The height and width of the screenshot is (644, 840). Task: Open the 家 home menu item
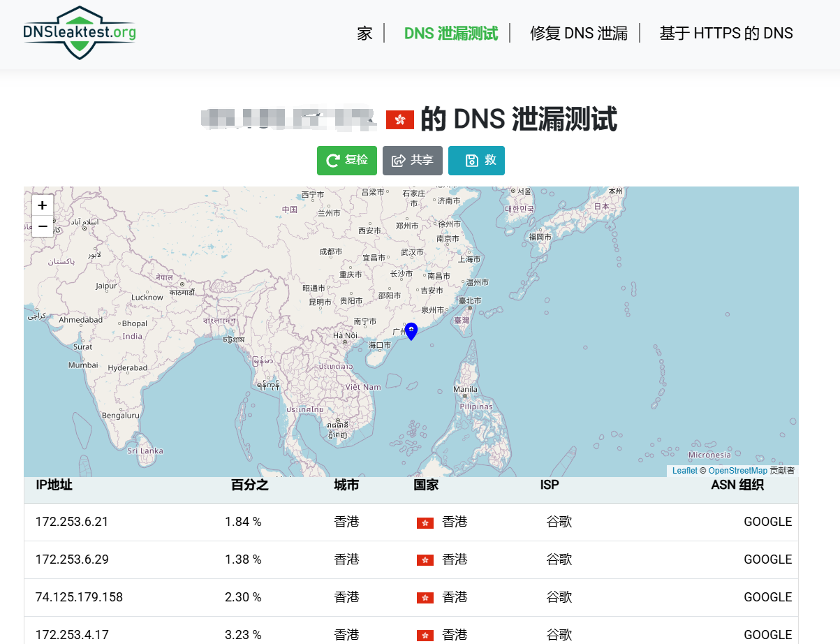click(x=364, y=33)
